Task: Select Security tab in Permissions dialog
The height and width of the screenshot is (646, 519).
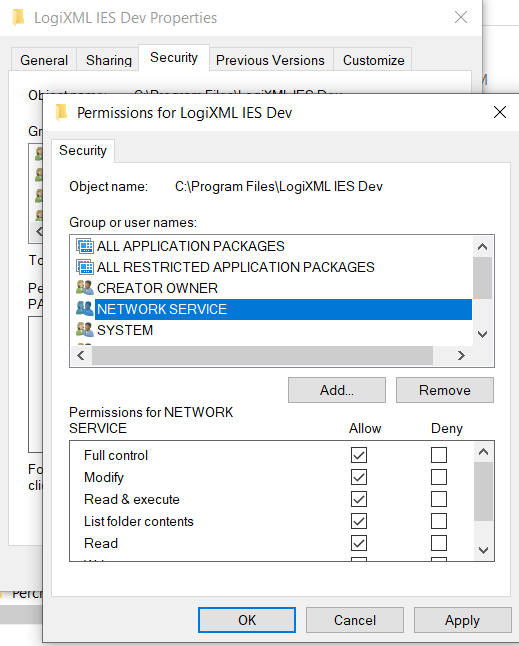Action: (83, 150)
